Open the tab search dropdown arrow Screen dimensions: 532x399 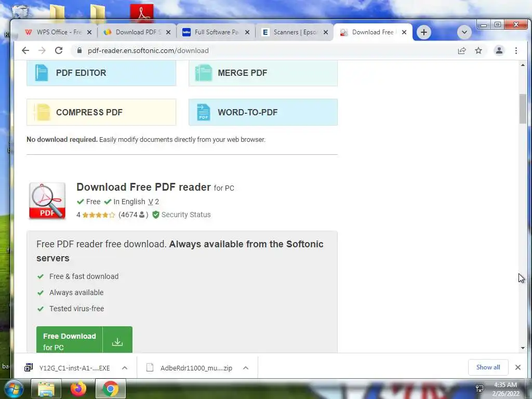[x=464, y=32]
